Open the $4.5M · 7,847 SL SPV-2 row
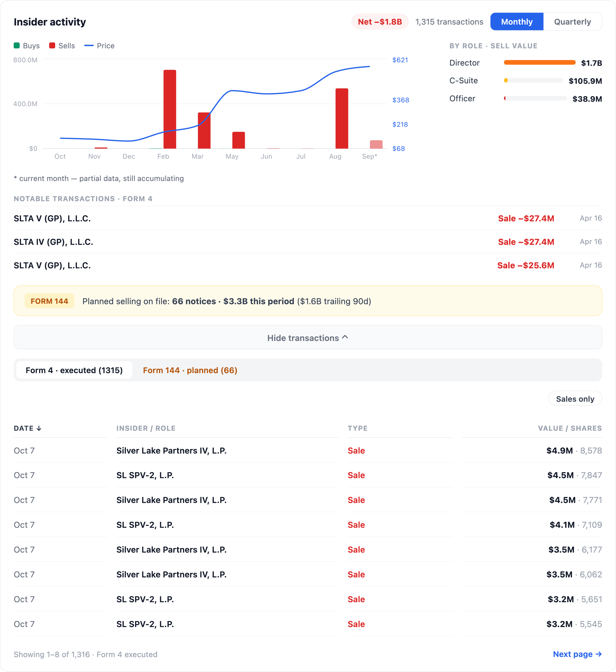Image resolution: width=616 pixels, height=672 pixels. [308, 475]
